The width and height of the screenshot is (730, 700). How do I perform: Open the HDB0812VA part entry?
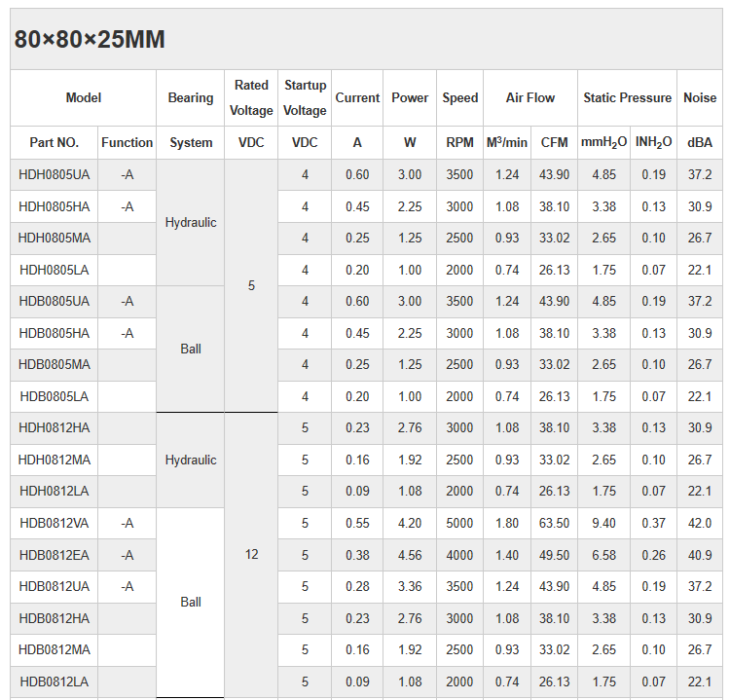55,523
